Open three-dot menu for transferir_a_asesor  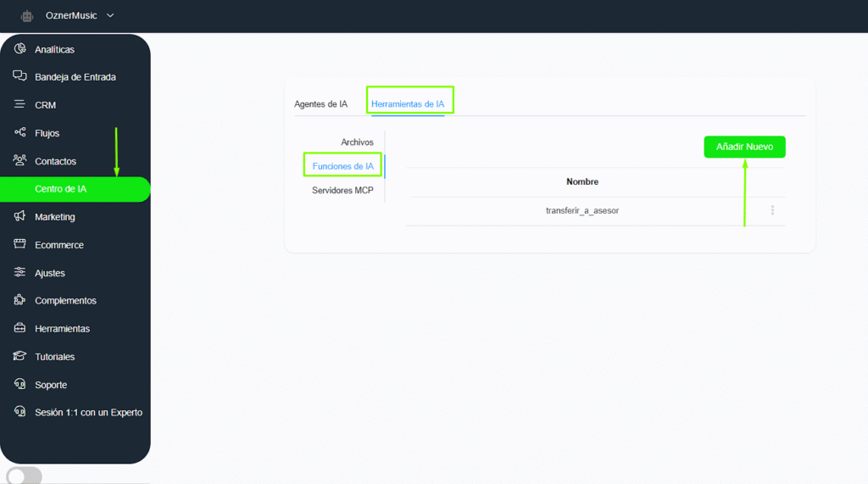[772, 210]
